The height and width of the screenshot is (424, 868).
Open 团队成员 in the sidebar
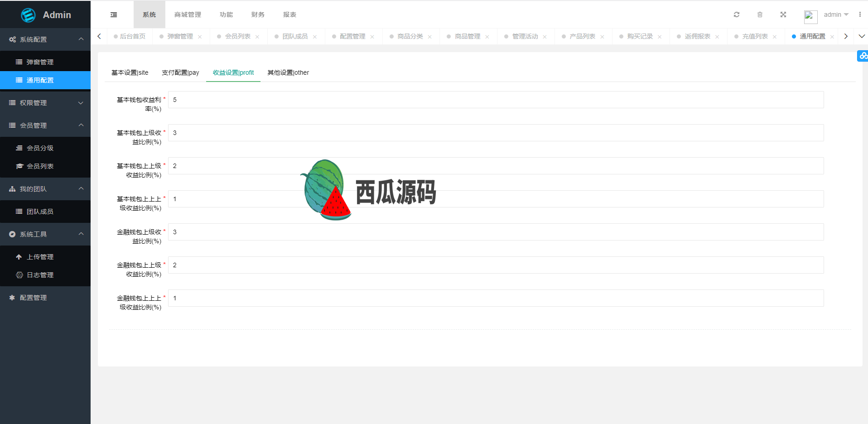[45, 212]
